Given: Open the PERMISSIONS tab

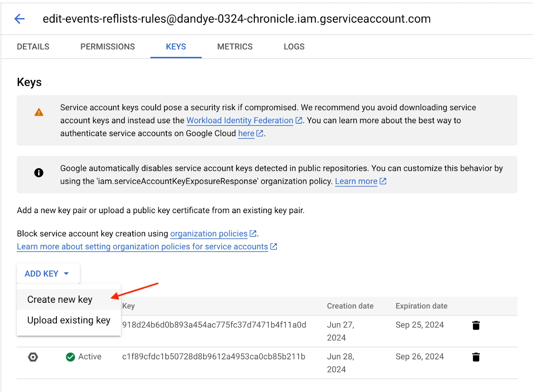Looking at the screenshot, I should pos(108,47).
